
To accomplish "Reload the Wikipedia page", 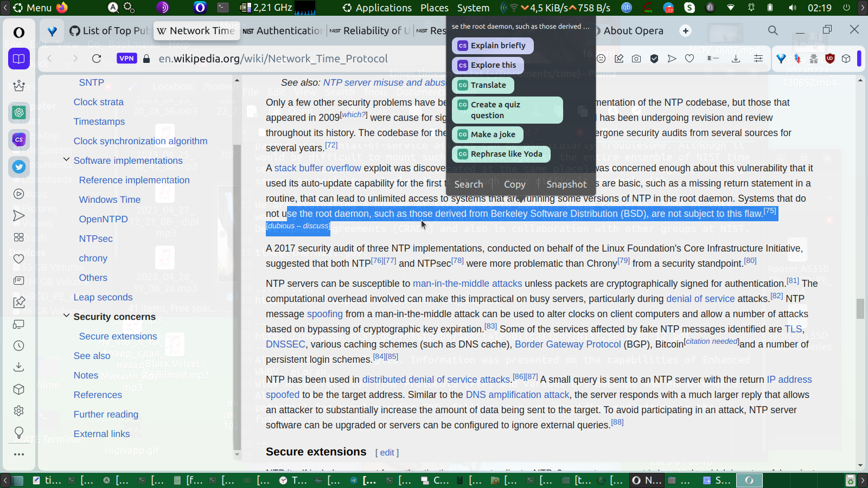I will coord(97,59).
